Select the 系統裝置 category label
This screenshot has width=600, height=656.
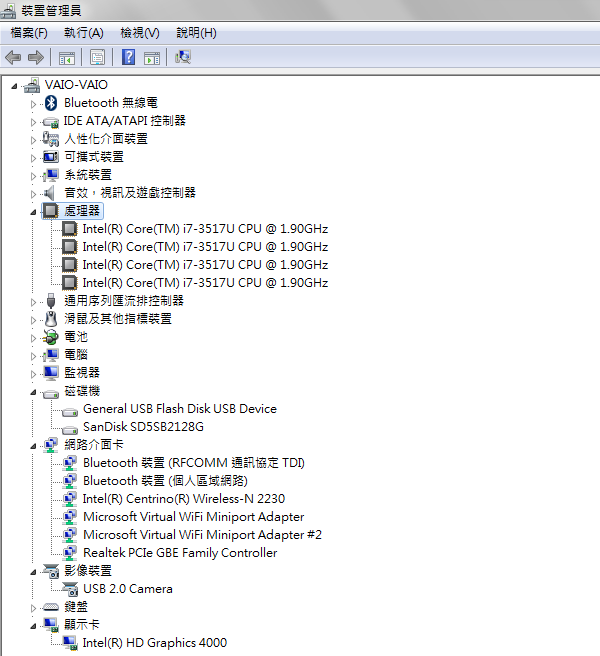point(88,175)
